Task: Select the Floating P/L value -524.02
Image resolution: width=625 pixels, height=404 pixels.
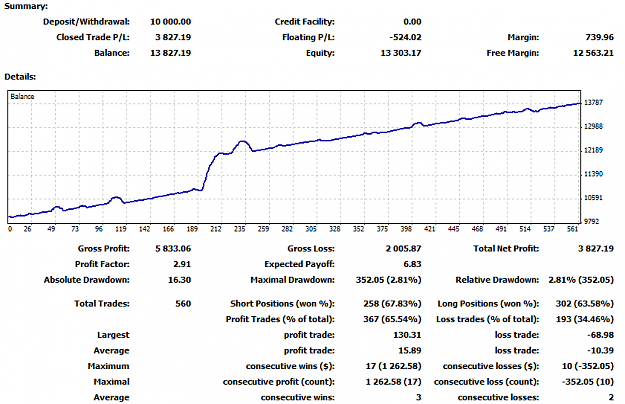Action: click(x=405, y=37)
